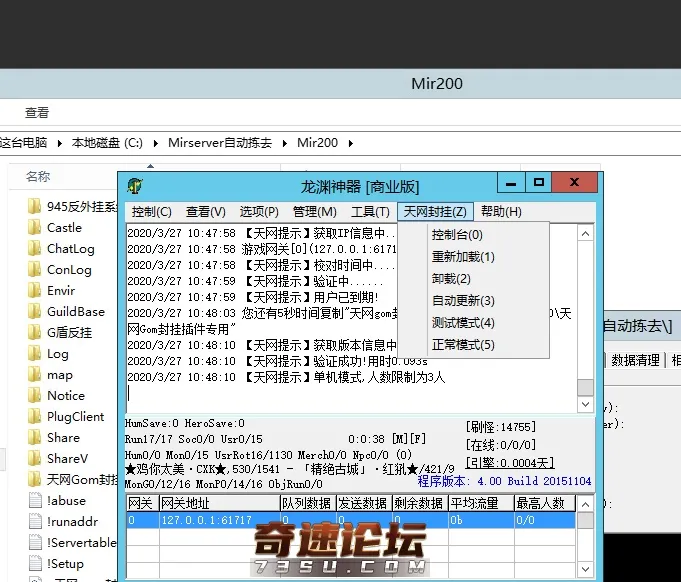Click the [引擎:0.0004天] status text

(x=510, y=463)
